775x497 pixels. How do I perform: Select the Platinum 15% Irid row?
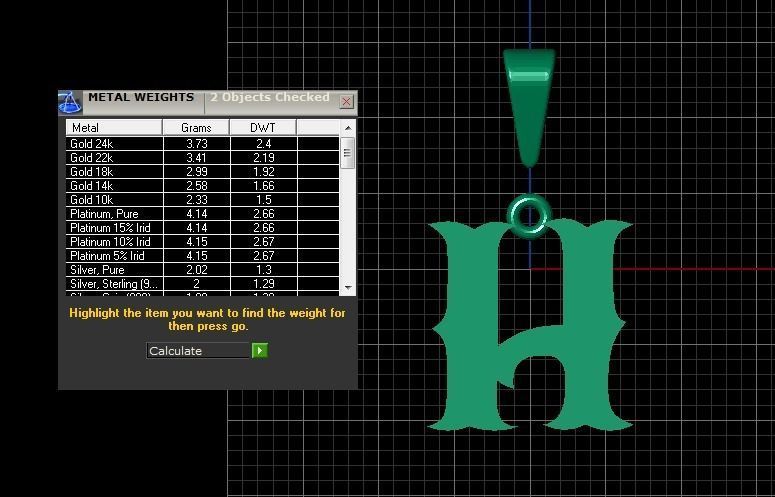203,228
